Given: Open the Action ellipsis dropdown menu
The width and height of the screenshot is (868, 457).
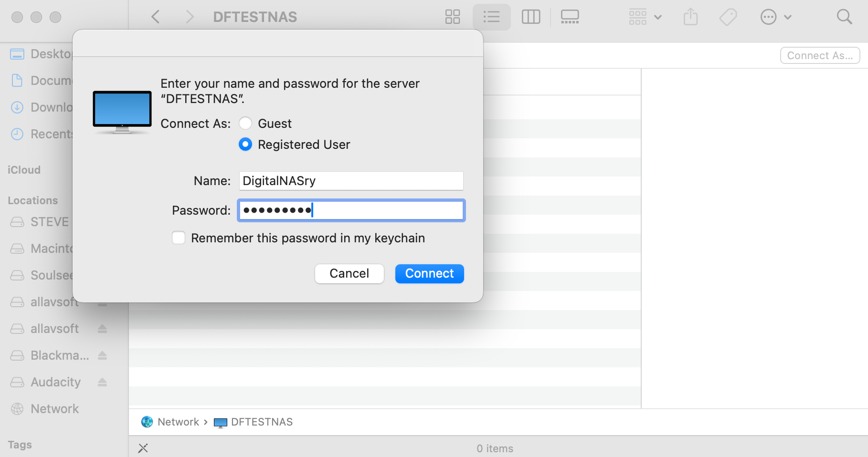Looking at the screenshot, I should [776, 17].
